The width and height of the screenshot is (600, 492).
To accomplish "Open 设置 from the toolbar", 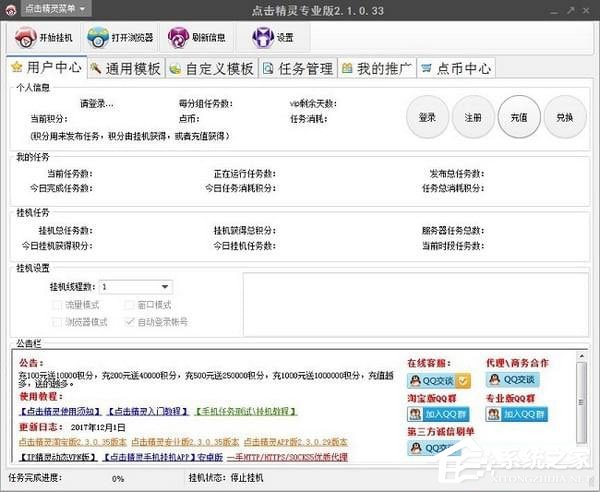I will tap(272, 37).
